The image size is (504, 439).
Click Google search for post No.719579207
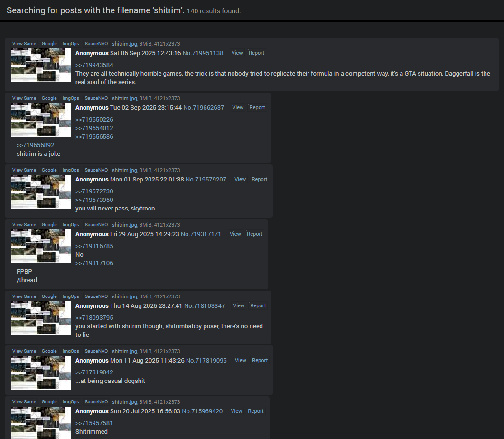pos(49,170)
